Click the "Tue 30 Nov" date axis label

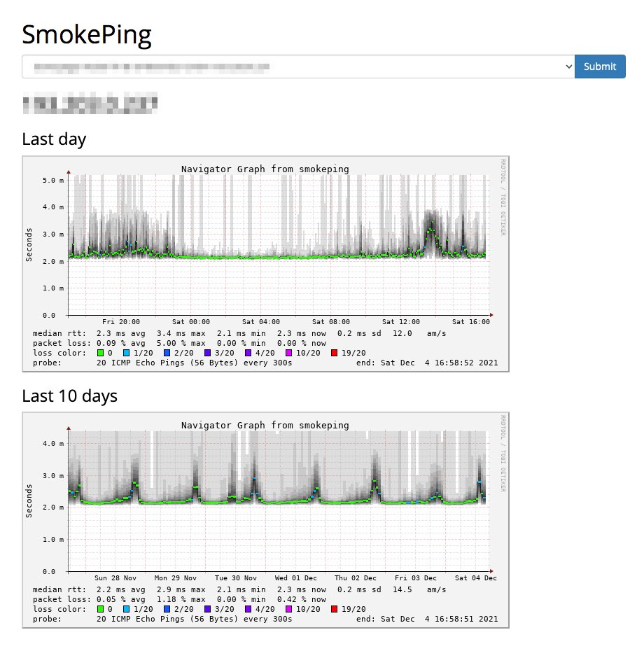click(x=236, y=577)
